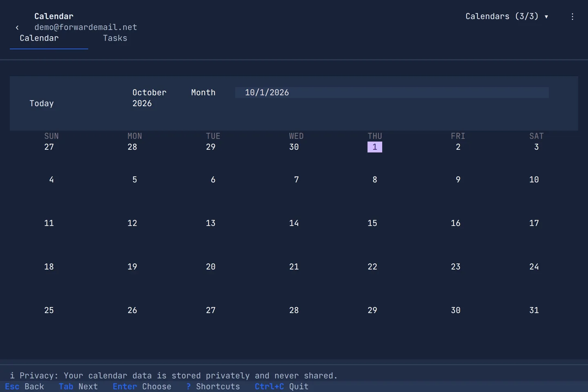588x392 pixels.
Task: Click on day 18
Action: point(49,267)
